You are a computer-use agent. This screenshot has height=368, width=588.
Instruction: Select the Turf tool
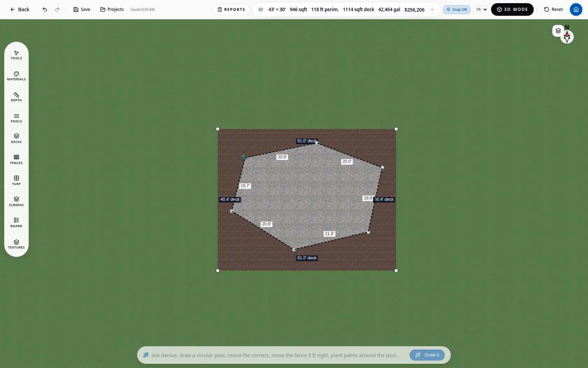tap(16, 180)
